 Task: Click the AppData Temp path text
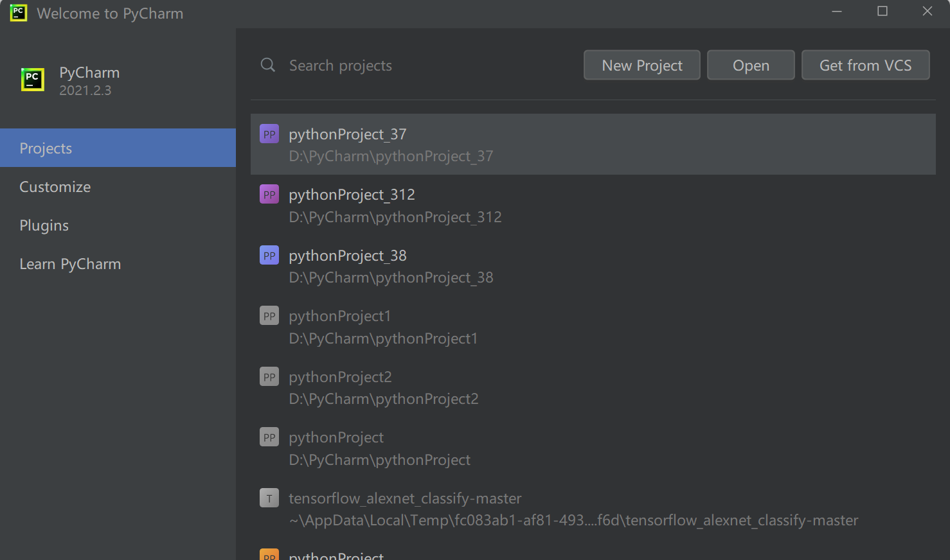point(573,520)
